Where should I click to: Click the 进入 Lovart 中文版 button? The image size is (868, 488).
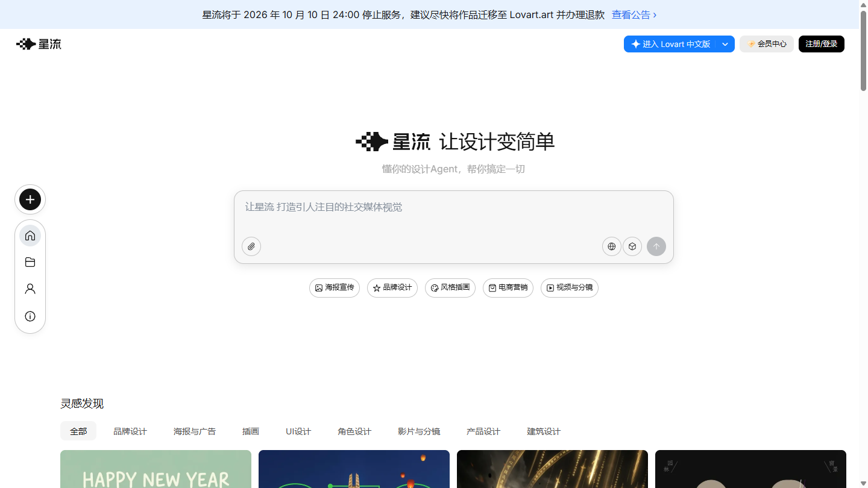[x=670, y=44]
